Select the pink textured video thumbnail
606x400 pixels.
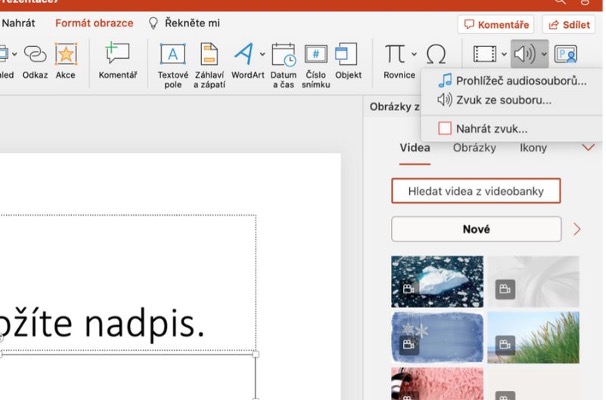(x=437, y=384)
